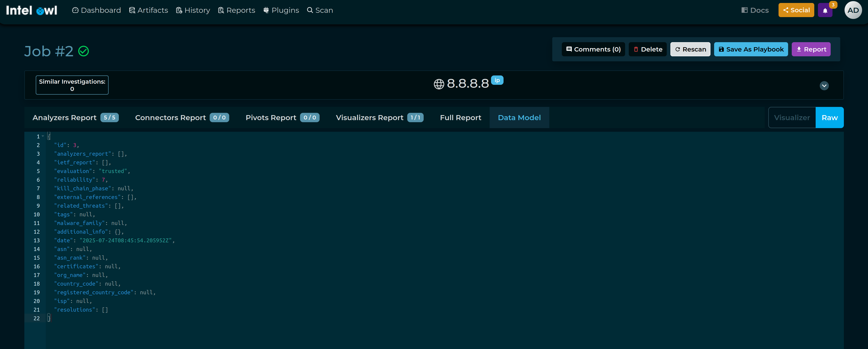Open Comments (0) for this job
Viewport: 868px width, 349px height.
coord(593,49)
